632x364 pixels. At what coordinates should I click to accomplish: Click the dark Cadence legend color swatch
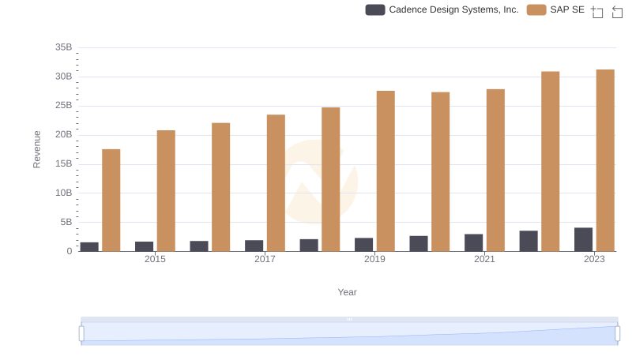[x=374, y=9]
